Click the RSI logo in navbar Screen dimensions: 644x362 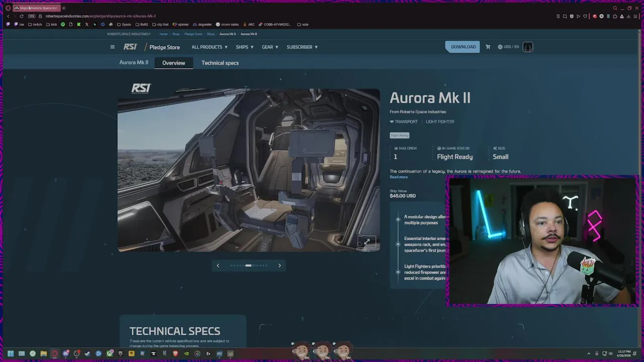(x=130, y=47)
